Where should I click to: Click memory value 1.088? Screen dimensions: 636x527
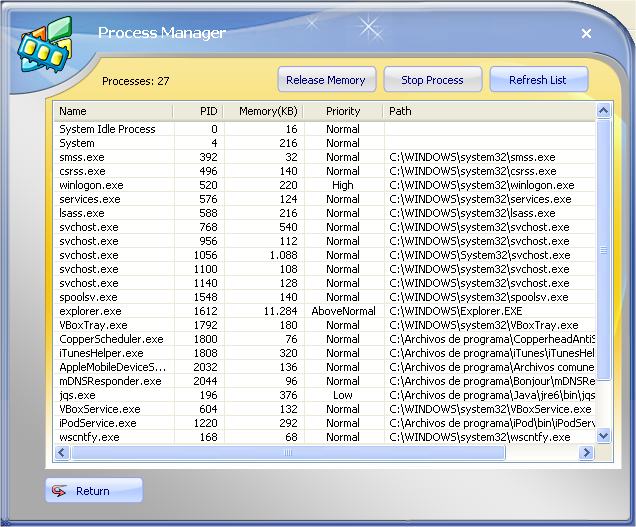click(284, 255)
